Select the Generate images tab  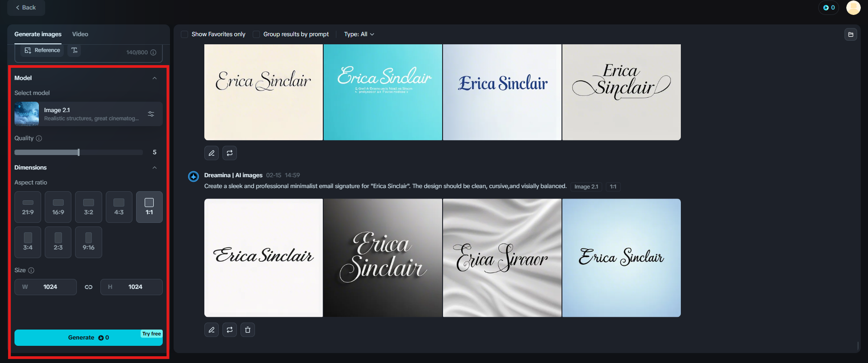[38, 34]
